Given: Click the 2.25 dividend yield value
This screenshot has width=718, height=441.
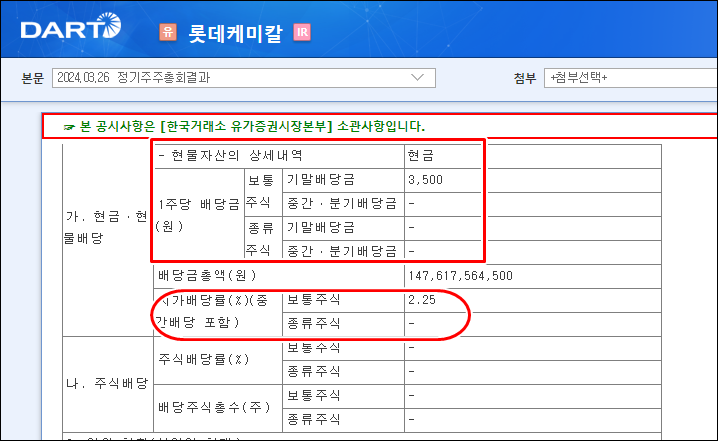Looking at the screenshot, I should coord(422,300).
